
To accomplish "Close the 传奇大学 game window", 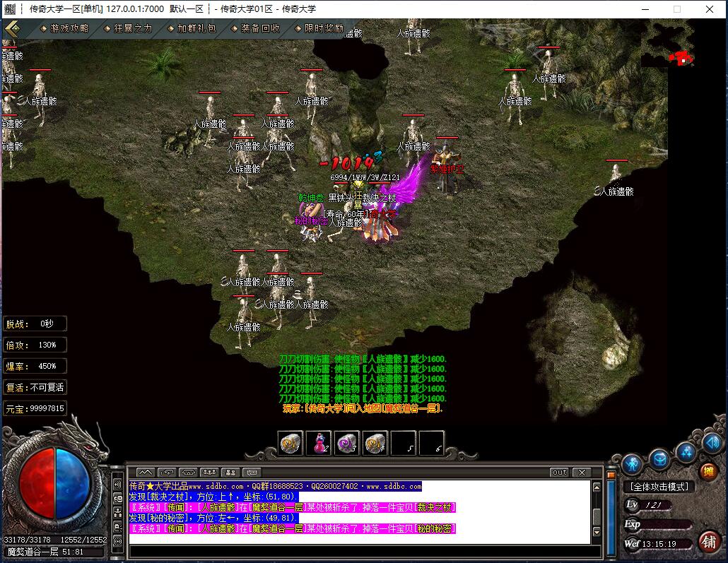I will click(x=710, y=9).
